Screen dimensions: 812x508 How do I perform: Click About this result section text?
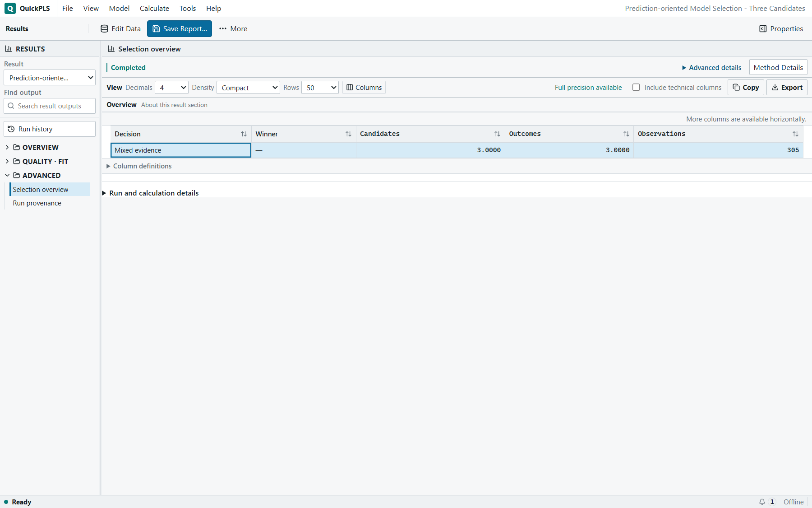[x=174, y=105]
